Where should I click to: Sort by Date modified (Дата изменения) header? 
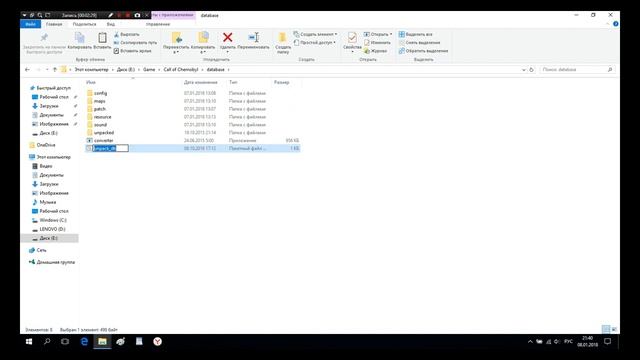[x=200, y=82]
